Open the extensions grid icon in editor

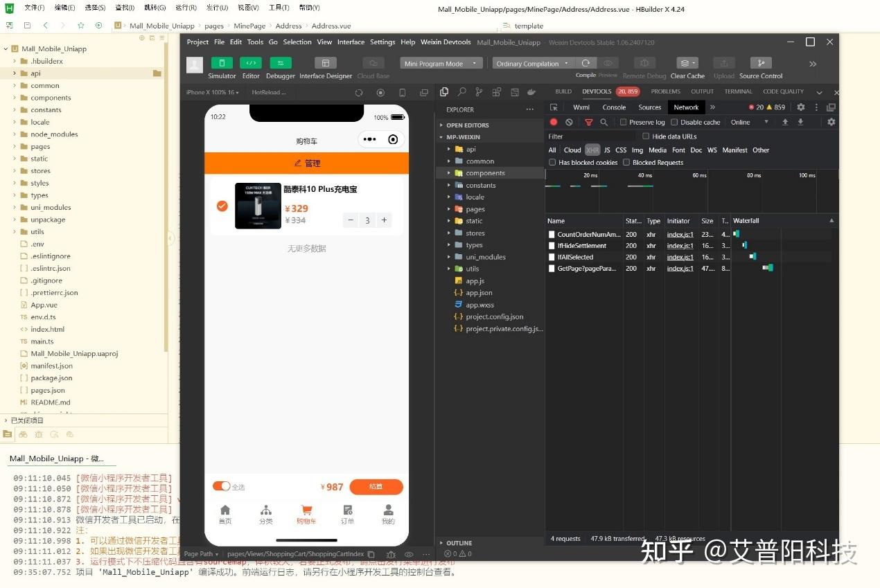[x=497, y=91]
